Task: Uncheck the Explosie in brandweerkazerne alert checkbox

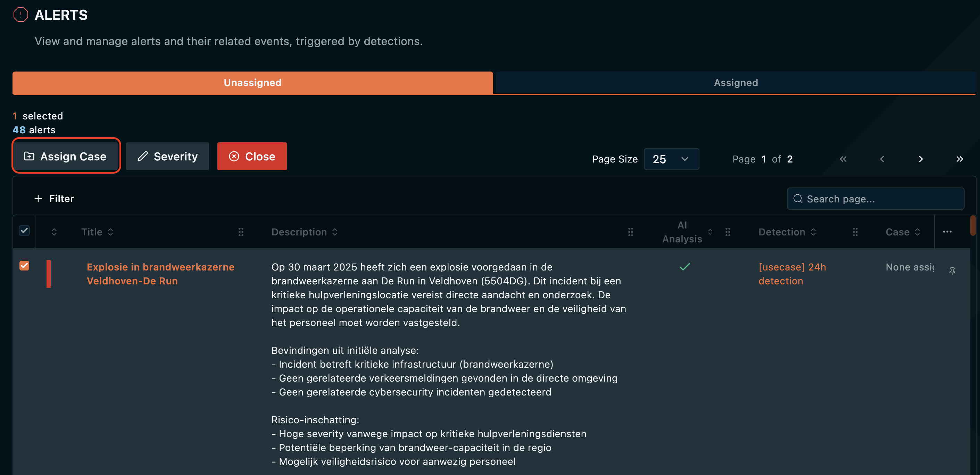Action: 24,266
